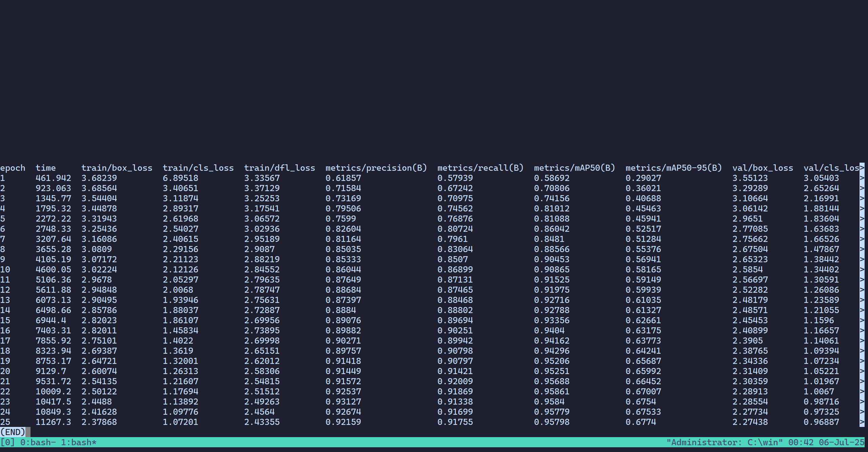The image size is (868, 452).
Task: Click the mAP50 value 0.95861
Action: tap(552, 392)
